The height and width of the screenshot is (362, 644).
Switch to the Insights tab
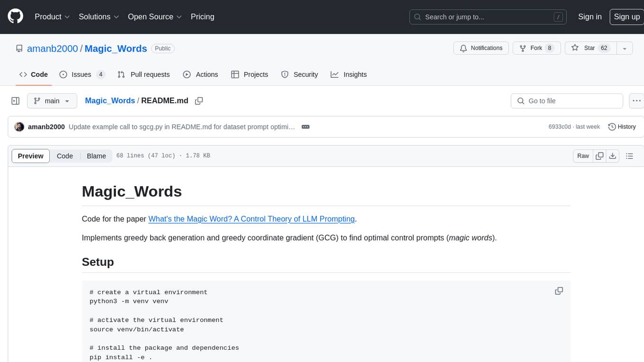tap(349, 74)
